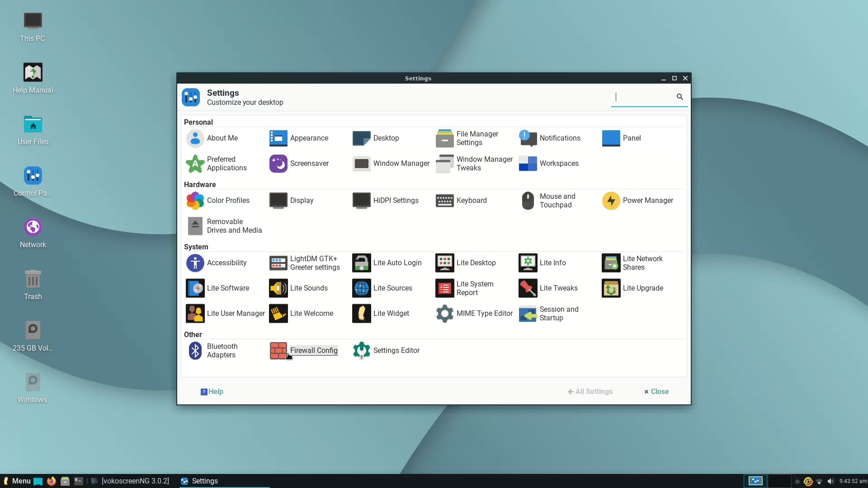Open Lite Auto Login
Image resolution: width=868 pixels, height=488 pixels.
pos(387,263)
